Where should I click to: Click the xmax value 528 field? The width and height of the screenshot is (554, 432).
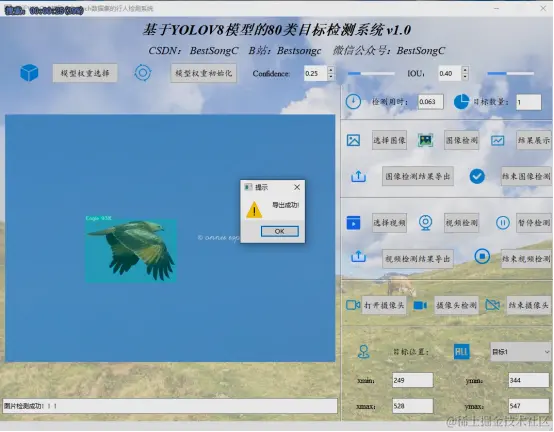click(412, 406)
